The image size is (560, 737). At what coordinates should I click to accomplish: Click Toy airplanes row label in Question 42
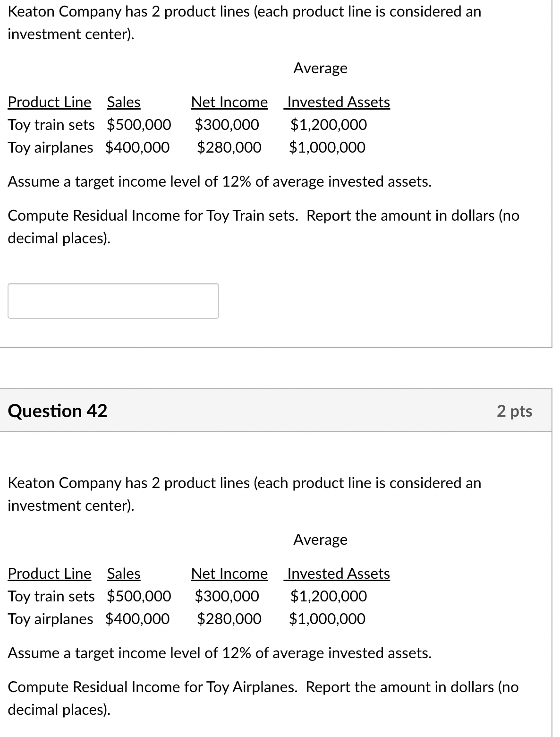click(51, 619)
